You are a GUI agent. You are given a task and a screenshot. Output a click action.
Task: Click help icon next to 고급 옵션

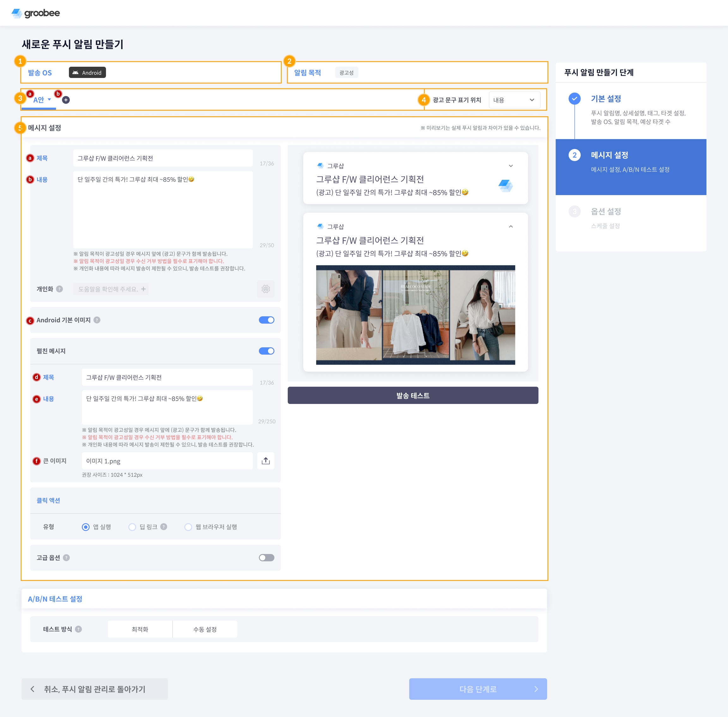tap(66, 557)
